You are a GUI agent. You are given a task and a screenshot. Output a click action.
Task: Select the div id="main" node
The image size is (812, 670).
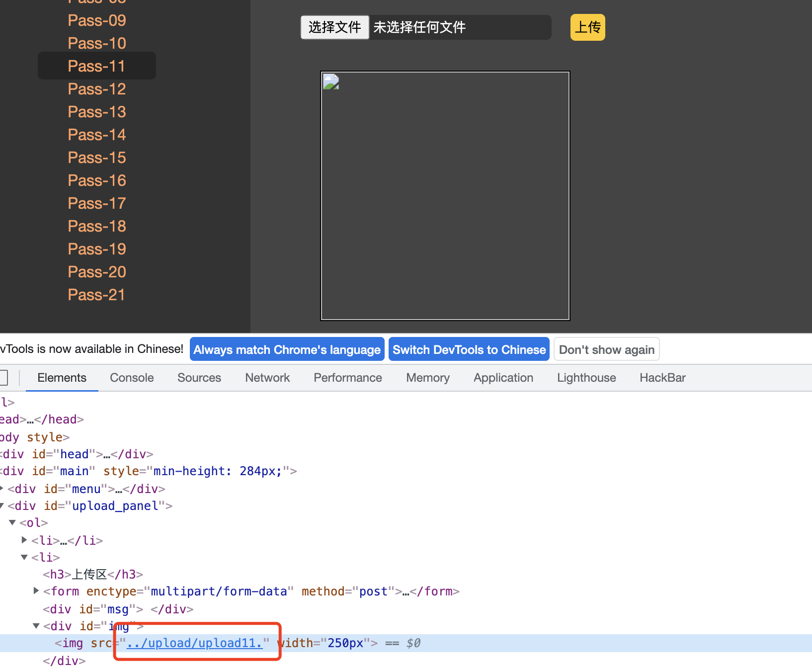pos(148,471)
